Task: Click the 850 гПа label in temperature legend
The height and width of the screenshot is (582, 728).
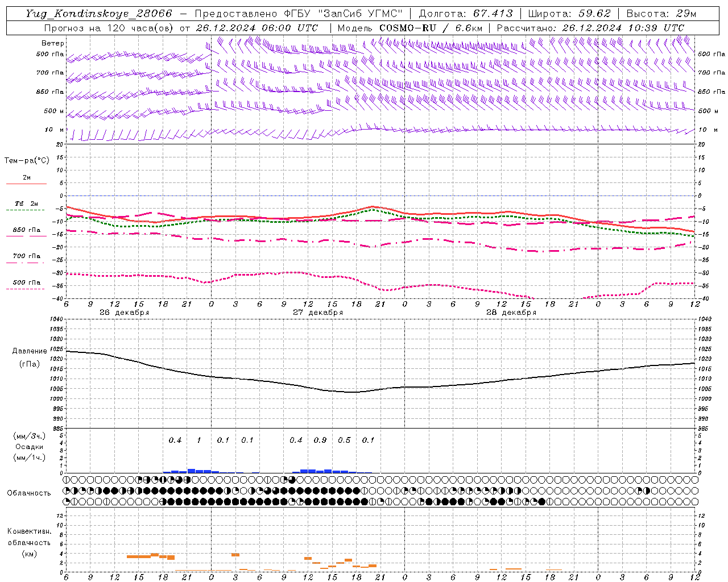Action: pyautogui.click(x=27, y=230)
